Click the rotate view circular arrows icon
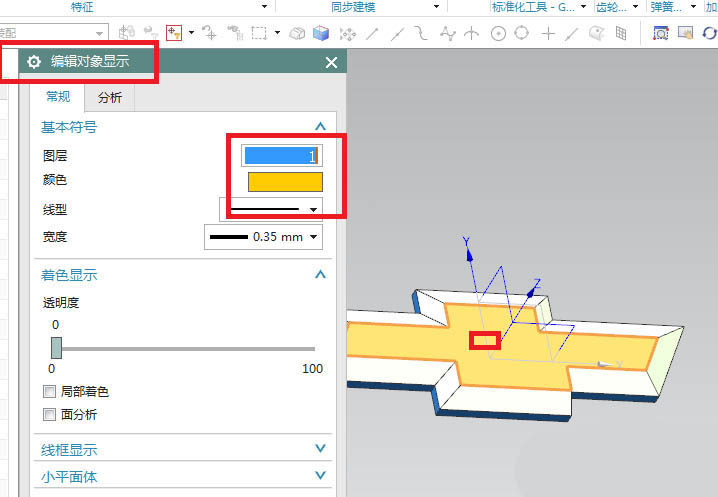The image size is (718, 497). (710, 33)
